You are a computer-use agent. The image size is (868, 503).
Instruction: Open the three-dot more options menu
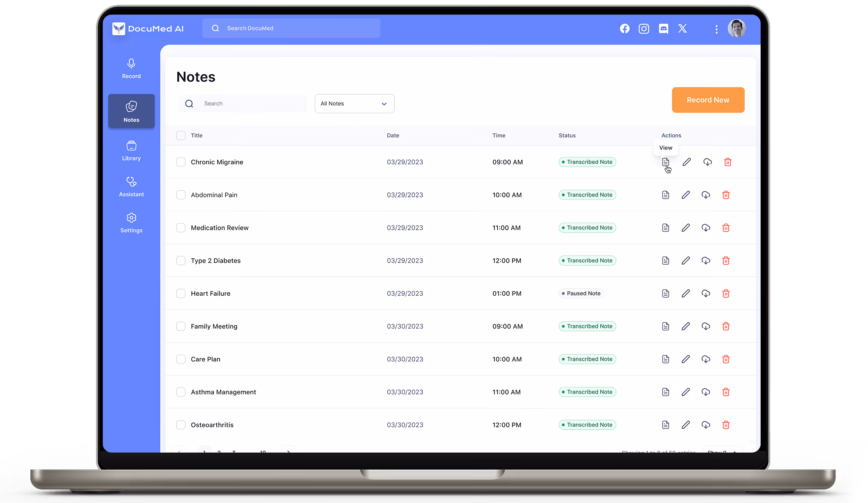(717, 29)
